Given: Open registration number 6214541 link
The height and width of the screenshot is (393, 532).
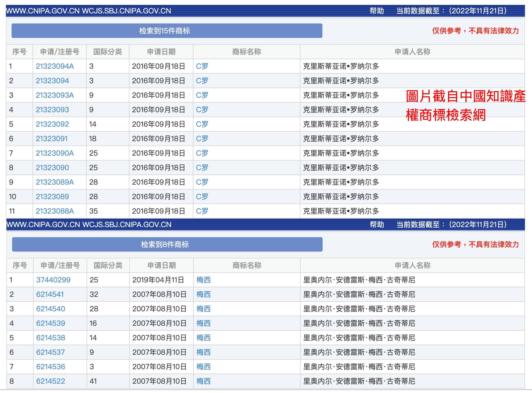Looking at the screenshot, I should [50, 294].
